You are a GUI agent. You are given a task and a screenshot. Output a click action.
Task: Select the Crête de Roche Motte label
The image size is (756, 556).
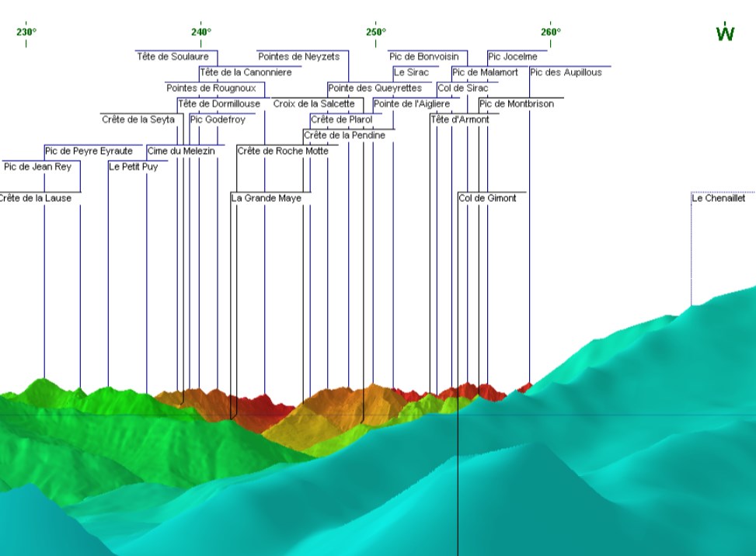283,151
